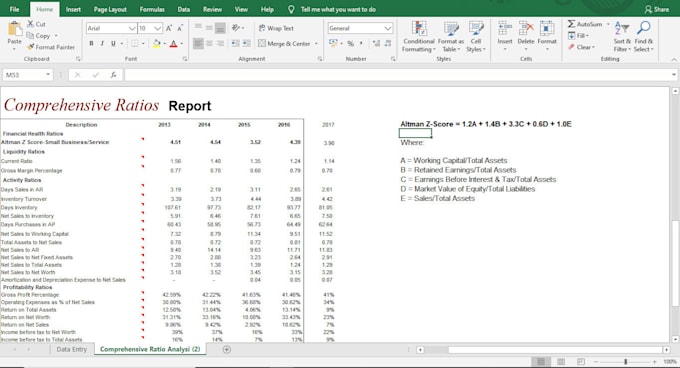
Task: Toggle Wrap Text
Action: (276, 28)
